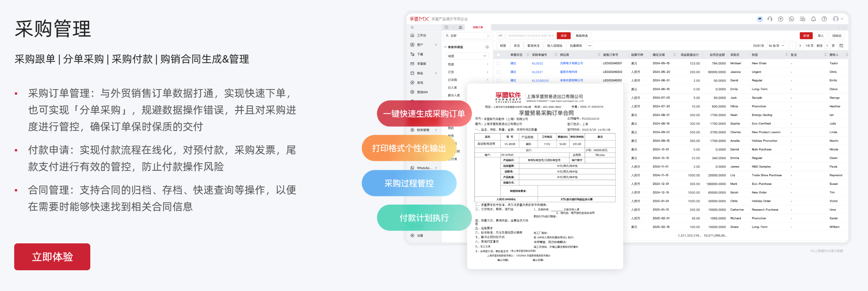The height and width of the screenshot is (291, 868).
Task: Open 高级筛选 advanced filter
Action: 582,36
